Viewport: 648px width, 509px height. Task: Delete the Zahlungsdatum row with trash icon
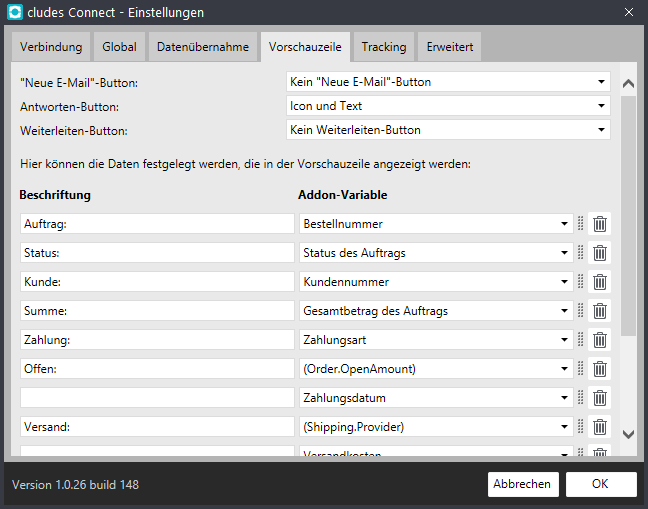(x=600, y=398)
